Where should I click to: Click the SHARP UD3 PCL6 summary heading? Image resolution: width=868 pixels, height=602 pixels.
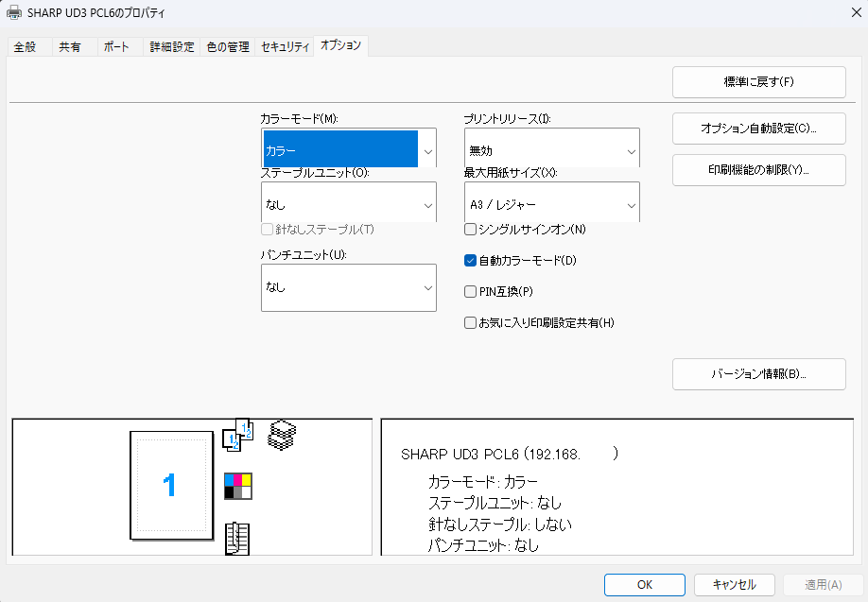pos(510,455)
